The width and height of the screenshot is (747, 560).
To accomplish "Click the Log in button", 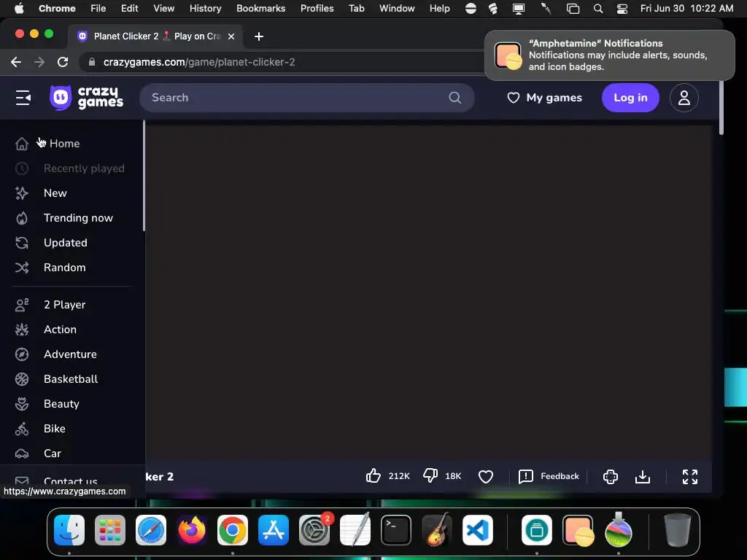I will (x=630, y=98).
